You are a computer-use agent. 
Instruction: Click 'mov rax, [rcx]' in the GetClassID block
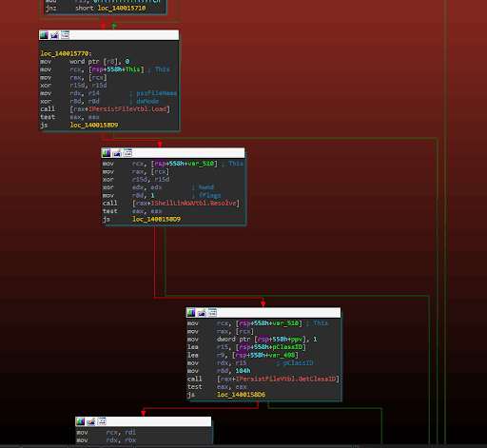[x=221, y=331]
